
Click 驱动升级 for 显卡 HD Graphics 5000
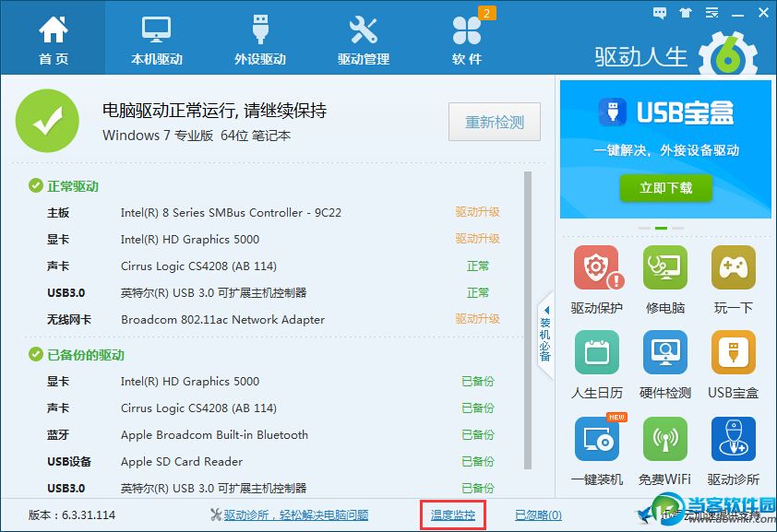click(477, 239)
